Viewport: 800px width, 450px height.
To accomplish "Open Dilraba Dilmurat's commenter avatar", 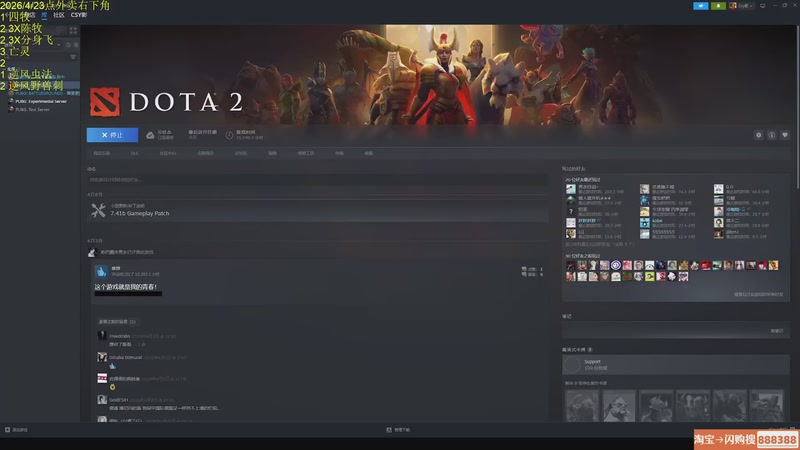I will [102, 357].
